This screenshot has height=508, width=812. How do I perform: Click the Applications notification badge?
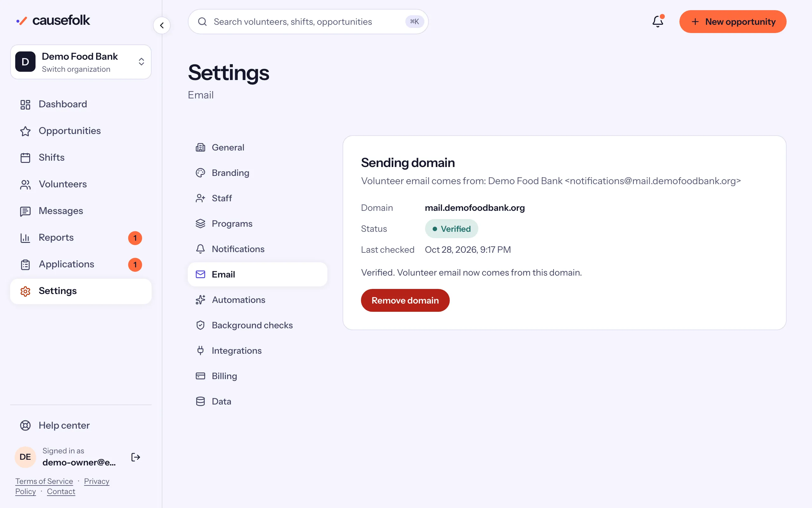(135, 265)
